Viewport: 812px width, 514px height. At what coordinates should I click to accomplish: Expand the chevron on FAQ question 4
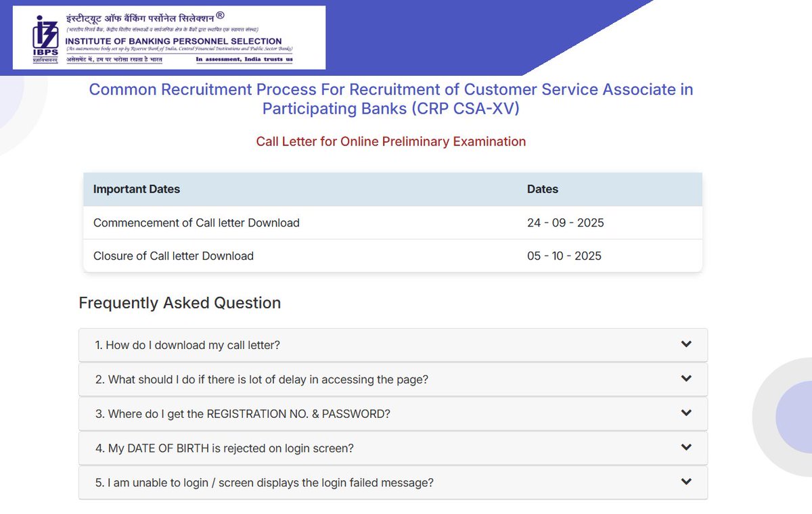click(x=686, y=448)
